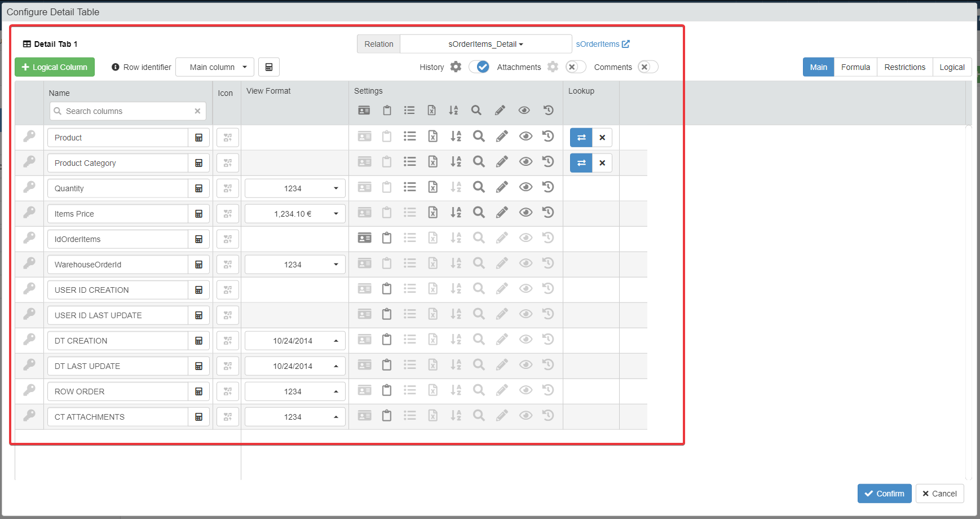
Task: Open the icon picker for Quantity row
Action: coord(228,188)
